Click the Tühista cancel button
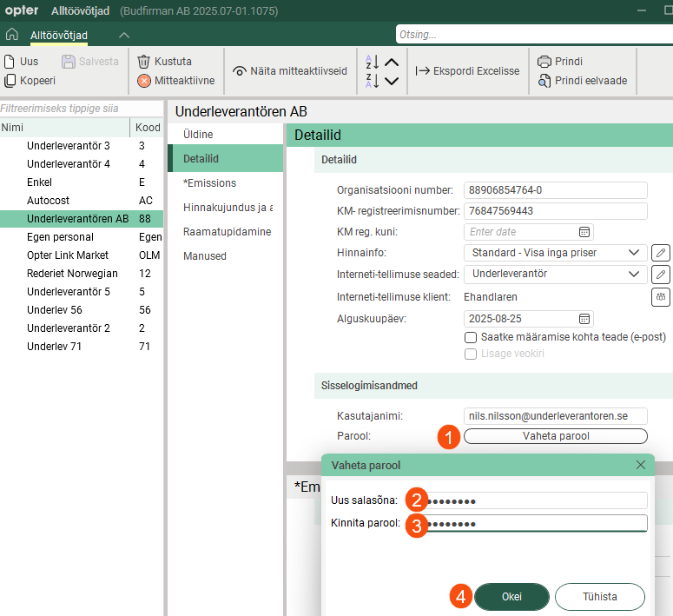The image size is (673, 616). (599, 597)
